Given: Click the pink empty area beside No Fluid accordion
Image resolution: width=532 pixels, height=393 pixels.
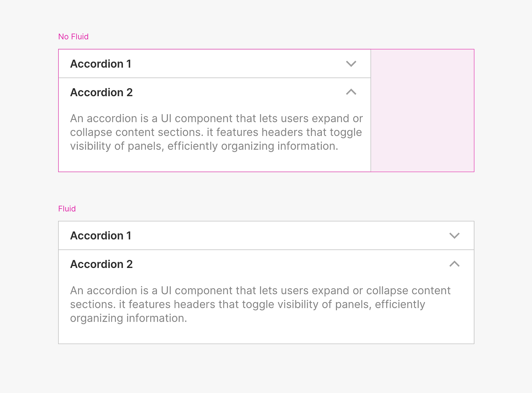Looking at the screenshot, I should 423,111.
